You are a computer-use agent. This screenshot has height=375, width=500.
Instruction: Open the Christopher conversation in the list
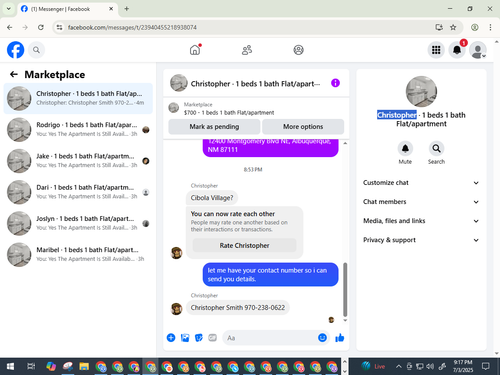click(x=78, y=98)
